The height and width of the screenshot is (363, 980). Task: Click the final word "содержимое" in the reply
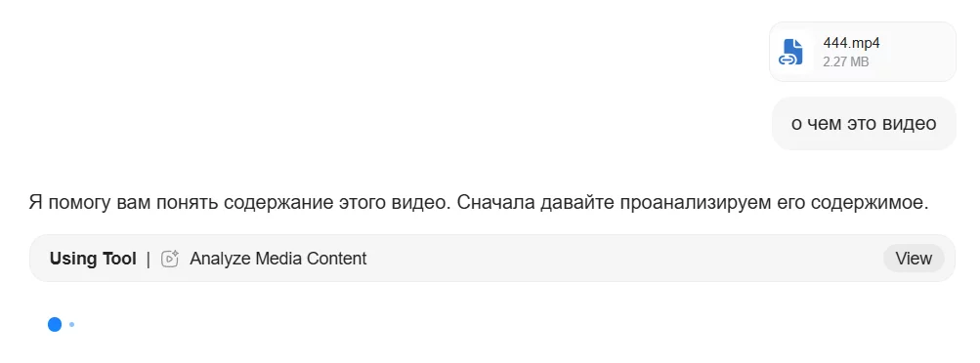click(x=870, y=203)
